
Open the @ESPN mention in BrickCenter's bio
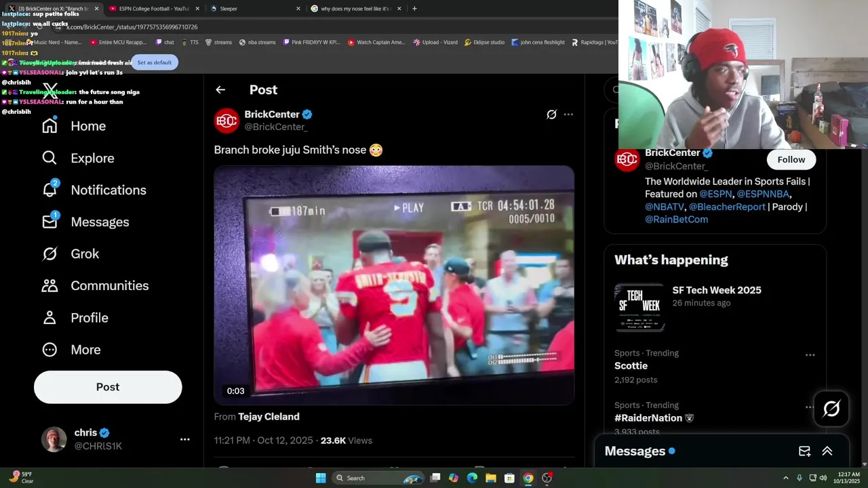(715, 194)
